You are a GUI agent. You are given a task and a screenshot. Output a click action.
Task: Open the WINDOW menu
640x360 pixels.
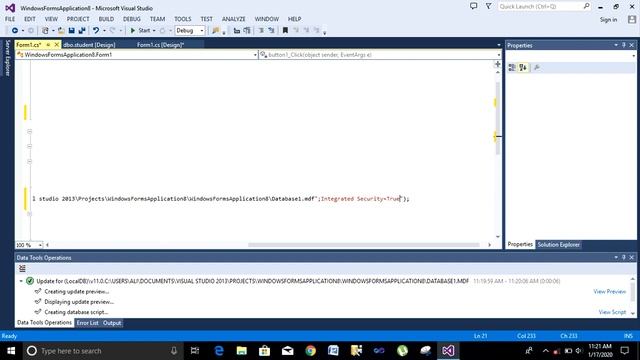pos(267,19)
